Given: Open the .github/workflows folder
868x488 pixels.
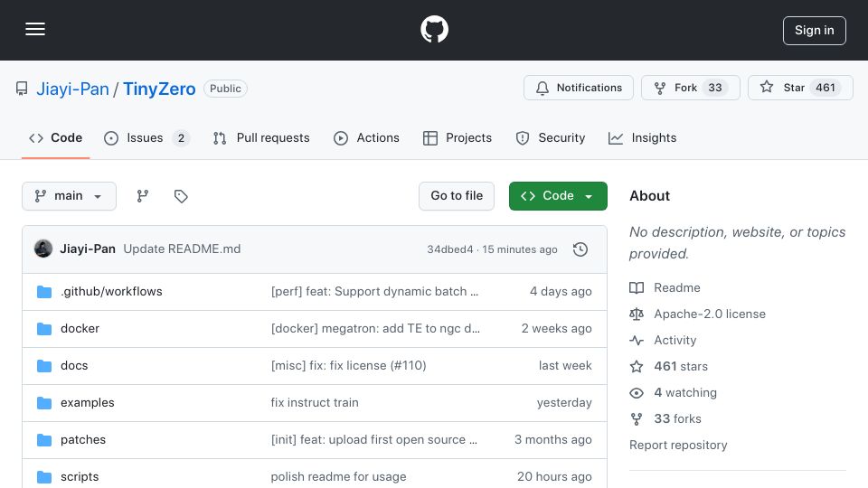Looking at the screenshot, I should [111, 292].
